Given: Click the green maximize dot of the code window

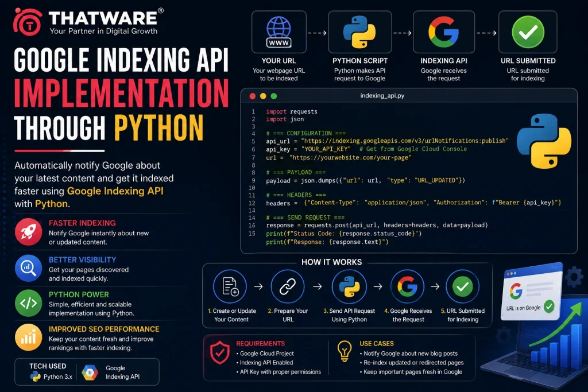Looking at the screenshot, I should click(x=274, y=96).
